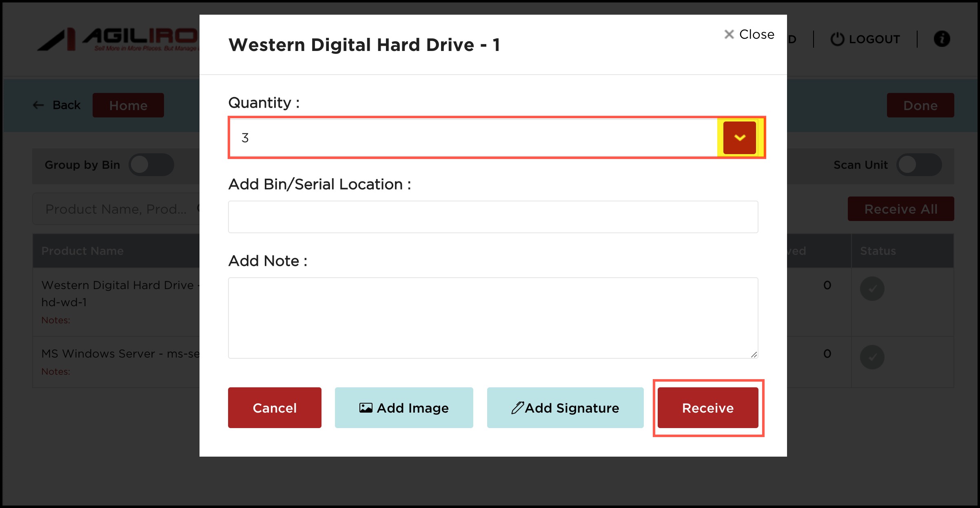Click inside the Add Note textarea
The height and width of the screenshot is (508, 980).
493,318
